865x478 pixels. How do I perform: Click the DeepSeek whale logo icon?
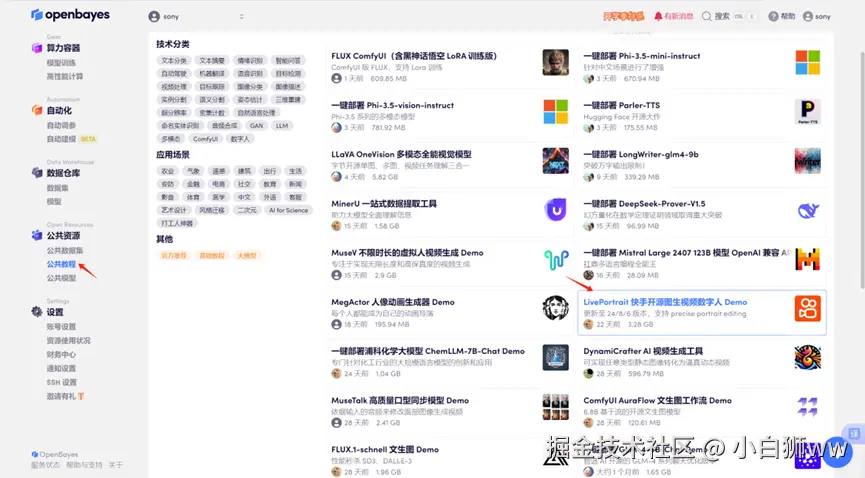coord(808,210)
